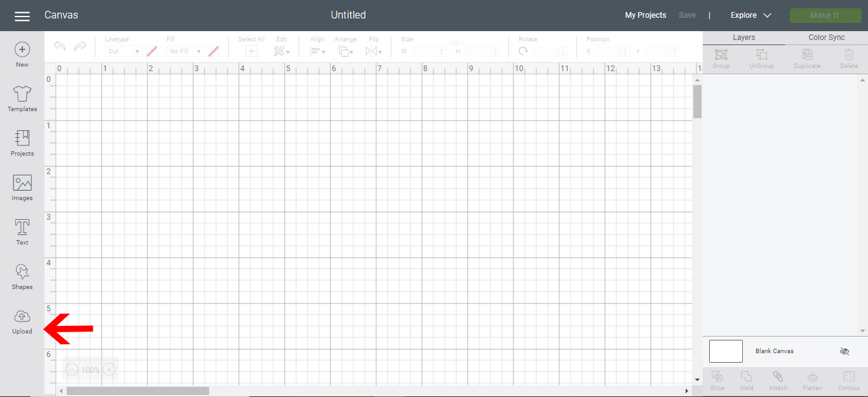Image resolution: width=868 pixels, height=397 pixels.
Task: Expand the Flip dropdown
Action: click(x=374, y=51)
